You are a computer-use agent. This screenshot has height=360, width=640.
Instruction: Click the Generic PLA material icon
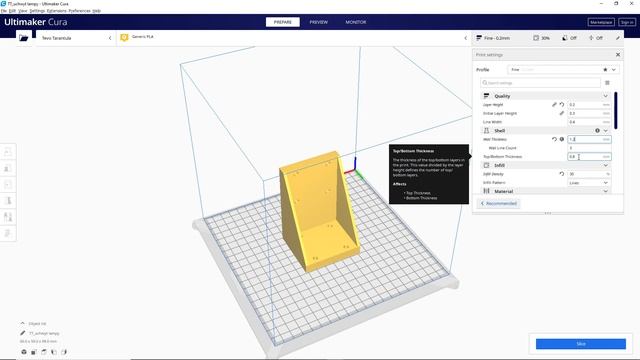tap(124, 38)
